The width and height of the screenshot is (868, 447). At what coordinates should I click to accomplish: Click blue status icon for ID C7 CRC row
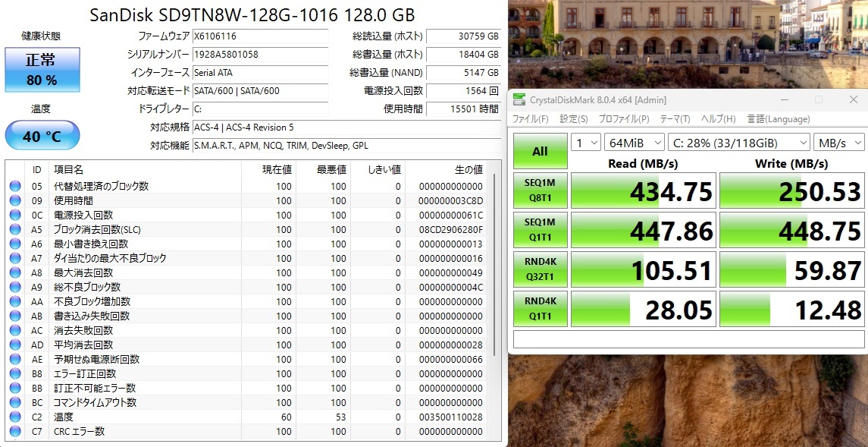coord(15,431)
